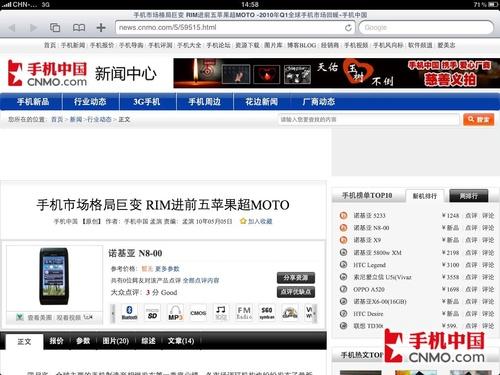Screen dimensions: 500x375
Task: Click the 更多参数 link
Action: pyautogui.click(x=167, y=269)
